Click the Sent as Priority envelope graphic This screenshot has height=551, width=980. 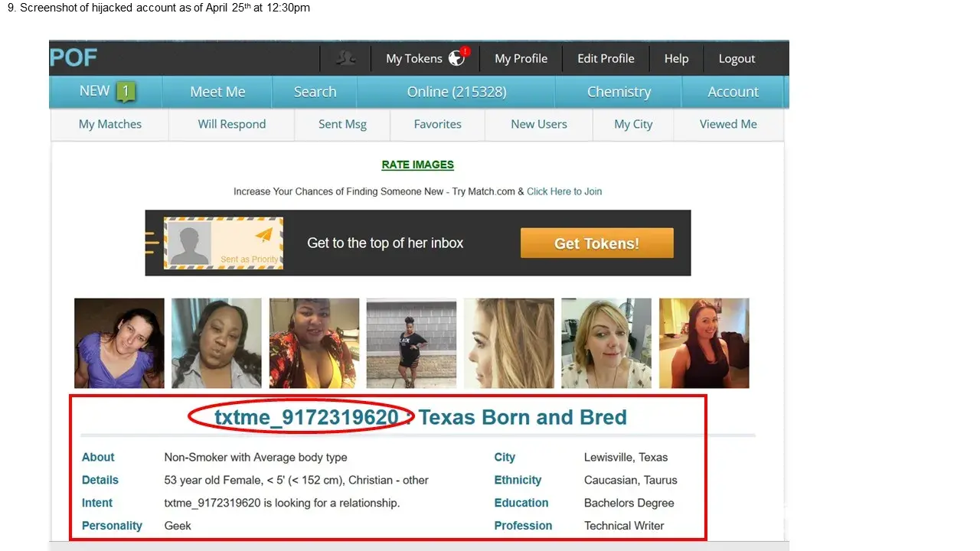click(224, 243)
